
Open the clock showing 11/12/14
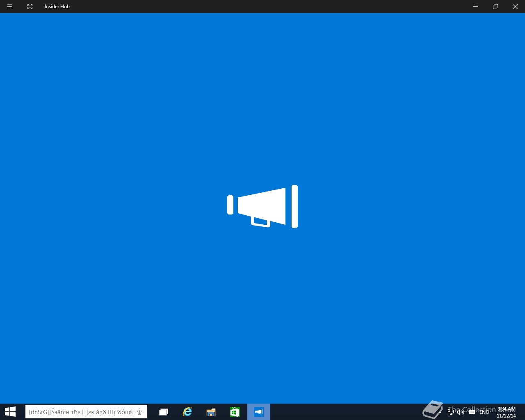pyautogui.click(x=506, y=412)
